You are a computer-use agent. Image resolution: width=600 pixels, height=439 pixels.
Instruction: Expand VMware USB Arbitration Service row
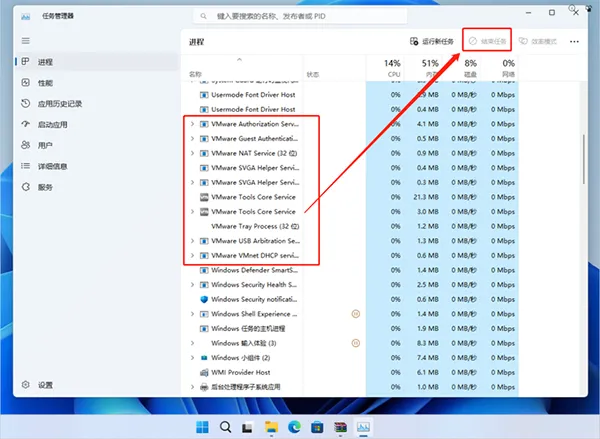tap(192, 241)
